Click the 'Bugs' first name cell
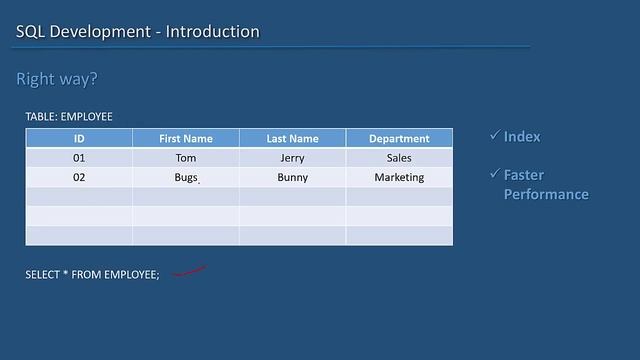 click(x=186, y=177)
